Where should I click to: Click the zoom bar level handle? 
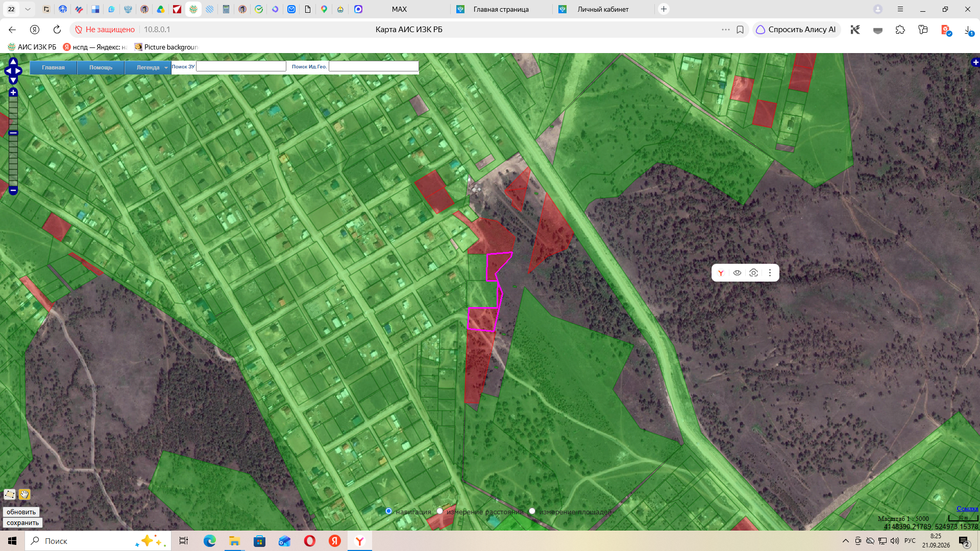(13, 133)
